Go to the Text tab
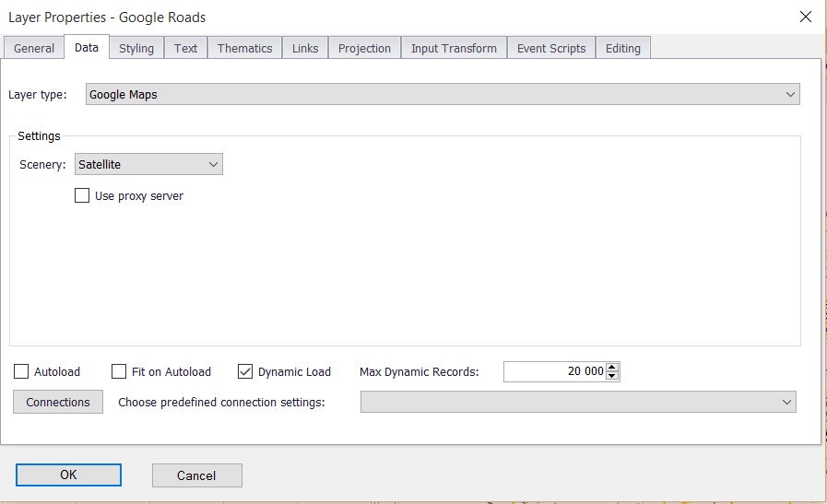 pyautogui.click(x=185, y=48)
